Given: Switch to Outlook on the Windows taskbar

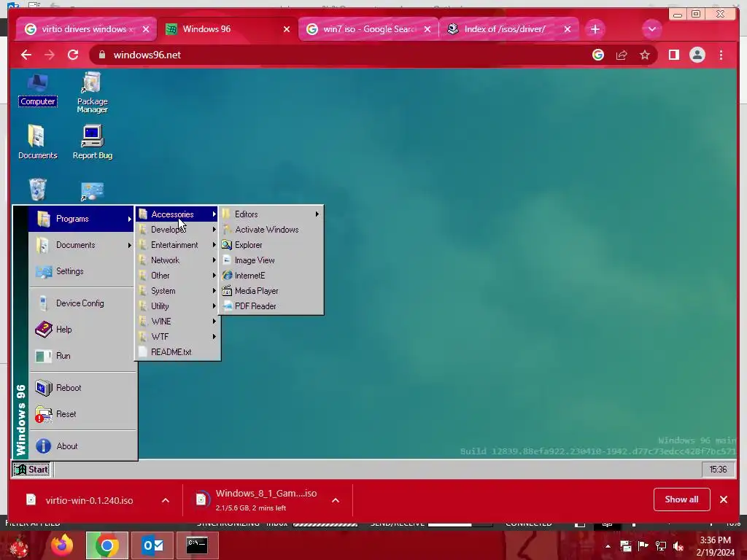Looking at the screenshot, I should pyautogui.click(x=152, y=545).
